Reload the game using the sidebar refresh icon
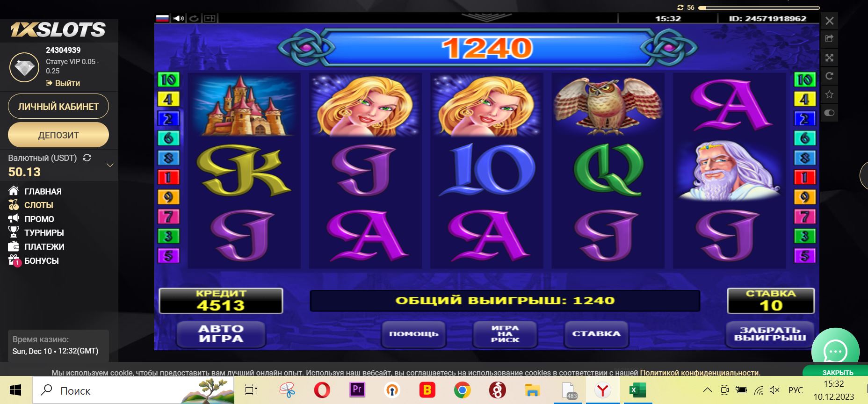The height and width of the screenshot is (404, 868). pyautogui.click(x=829, y=76)
